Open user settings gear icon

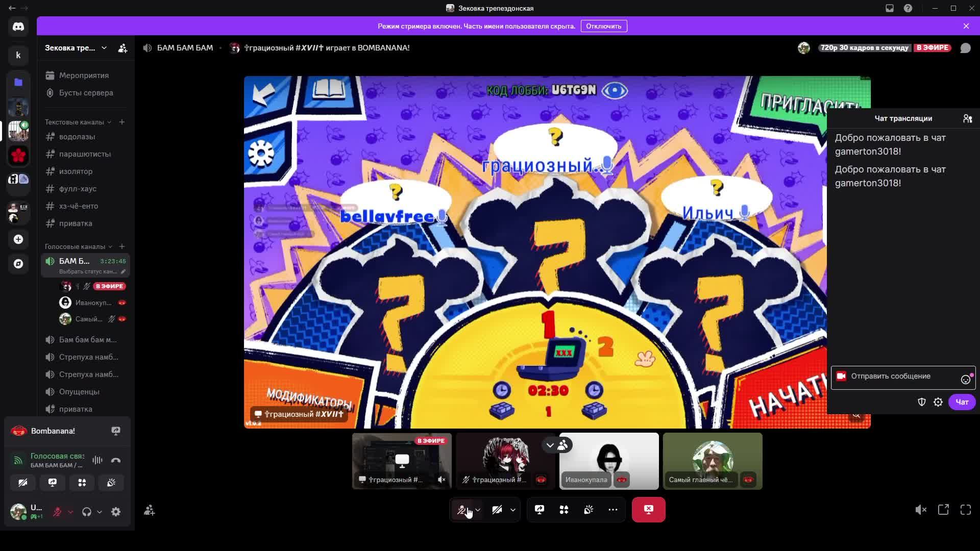116,512
